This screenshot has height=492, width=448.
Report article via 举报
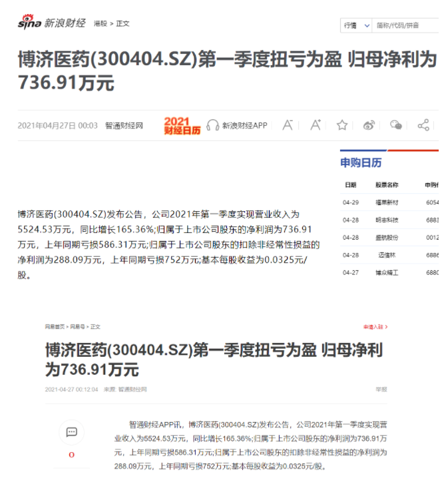point(381,389)
